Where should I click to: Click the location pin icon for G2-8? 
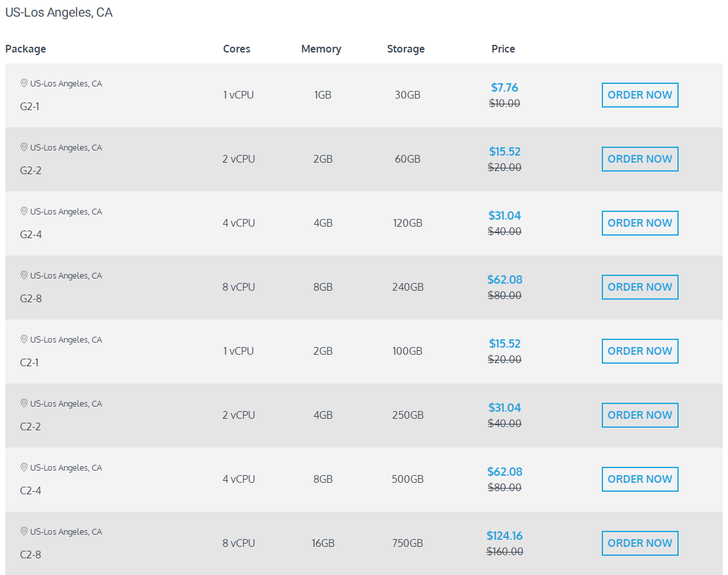(24, 275)
